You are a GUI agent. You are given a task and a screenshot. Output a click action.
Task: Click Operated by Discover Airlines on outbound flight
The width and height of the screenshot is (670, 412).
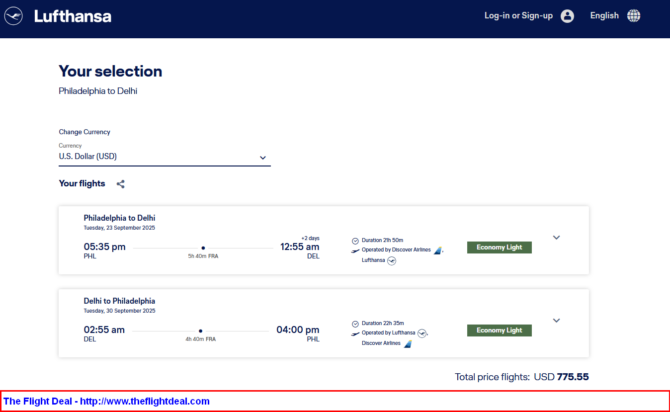click(396, 250)
